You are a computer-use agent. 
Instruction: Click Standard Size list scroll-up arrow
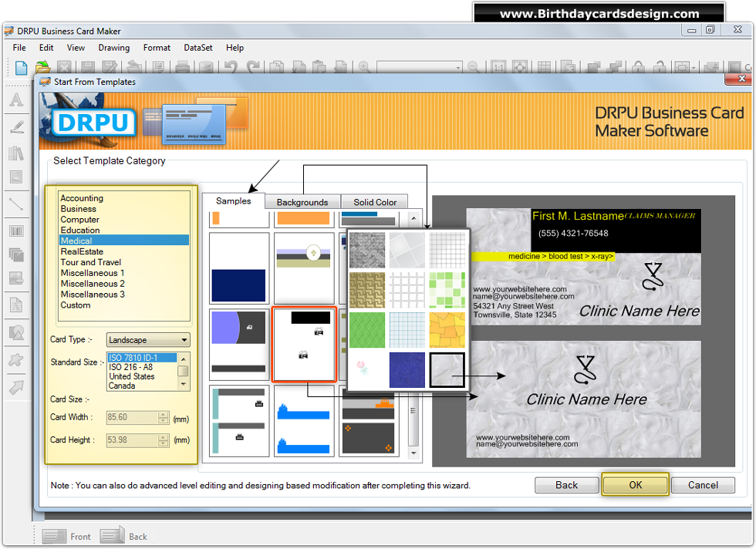point(184,359)
